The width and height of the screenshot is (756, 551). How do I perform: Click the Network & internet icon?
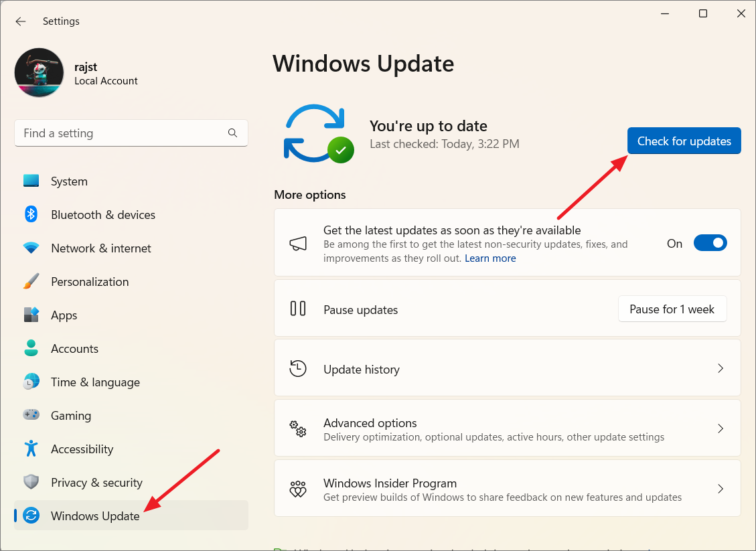31,248
